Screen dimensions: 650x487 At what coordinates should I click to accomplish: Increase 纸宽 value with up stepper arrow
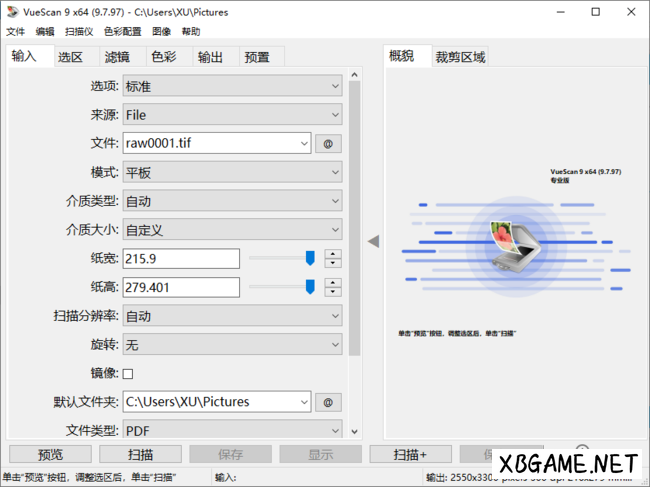tap(333, 254)
